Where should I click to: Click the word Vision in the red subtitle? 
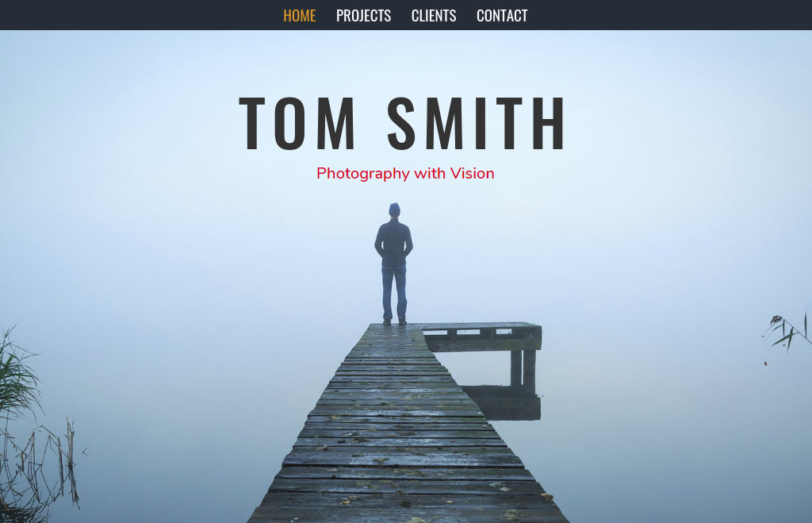coord(472,173)
